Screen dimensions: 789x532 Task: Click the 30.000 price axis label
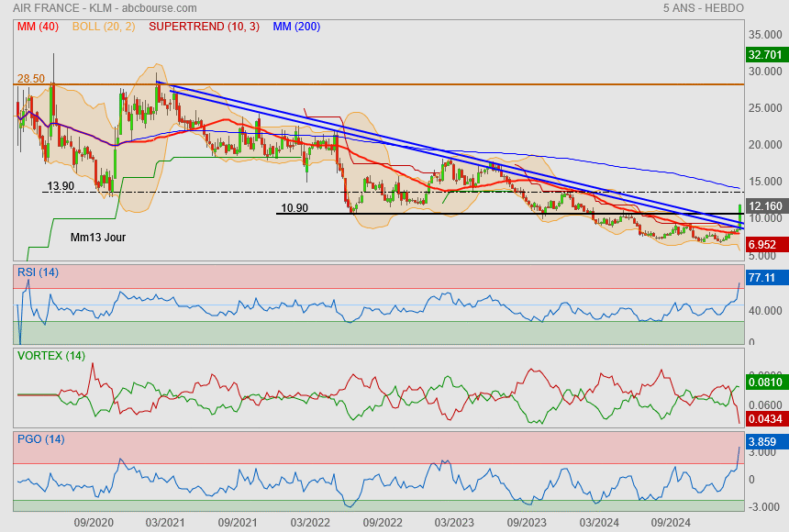tap(765, 72)
